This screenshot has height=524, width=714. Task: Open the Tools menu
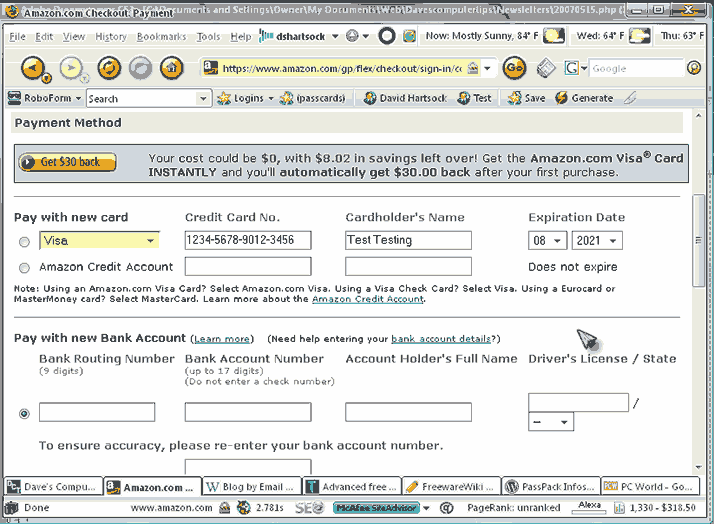pos(208,36)
